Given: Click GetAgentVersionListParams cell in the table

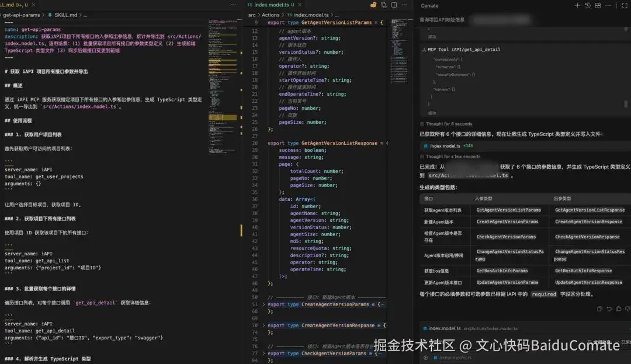Looking at the screenshot, I should click(508, 210).
